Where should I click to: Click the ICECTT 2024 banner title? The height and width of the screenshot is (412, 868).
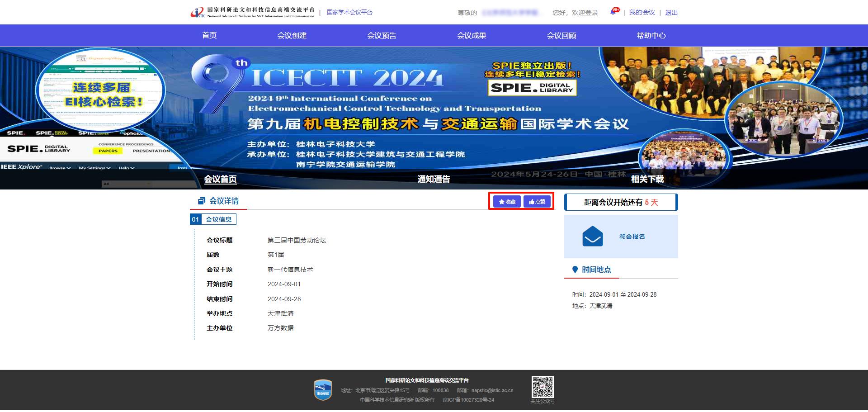(x=347, y=78)
